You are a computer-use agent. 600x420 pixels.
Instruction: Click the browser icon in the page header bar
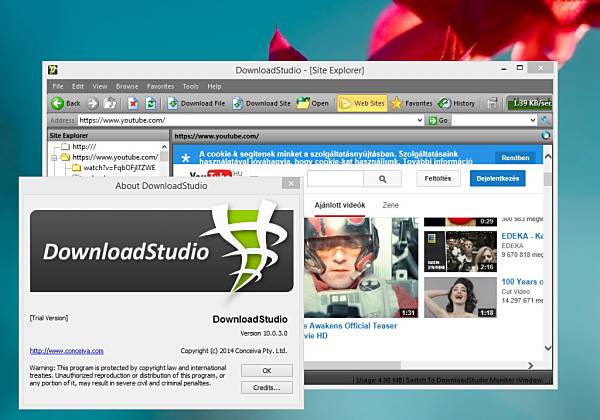click(546, 135)
